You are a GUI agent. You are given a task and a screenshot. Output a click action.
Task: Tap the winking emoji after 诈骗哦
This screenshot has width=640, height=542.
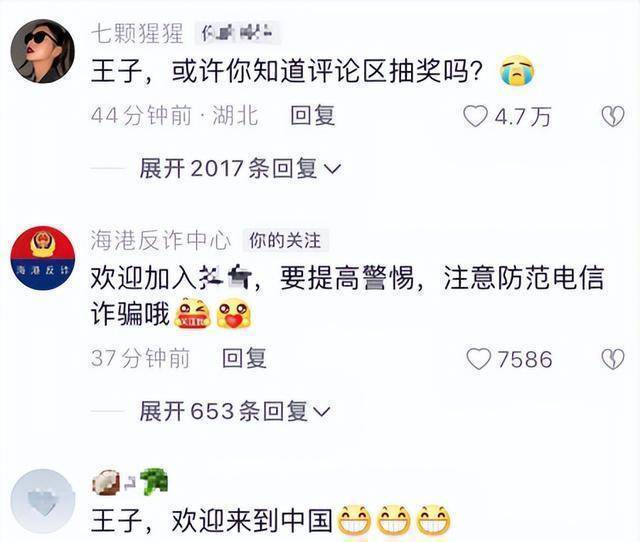[192, 314]
